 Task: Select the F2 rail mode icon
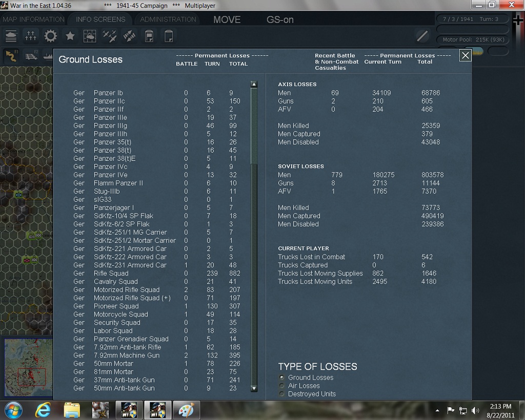pos(31,56)
